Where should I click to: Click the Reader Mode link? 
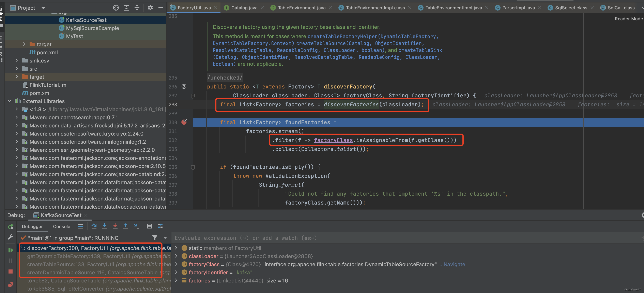(629, 19)
